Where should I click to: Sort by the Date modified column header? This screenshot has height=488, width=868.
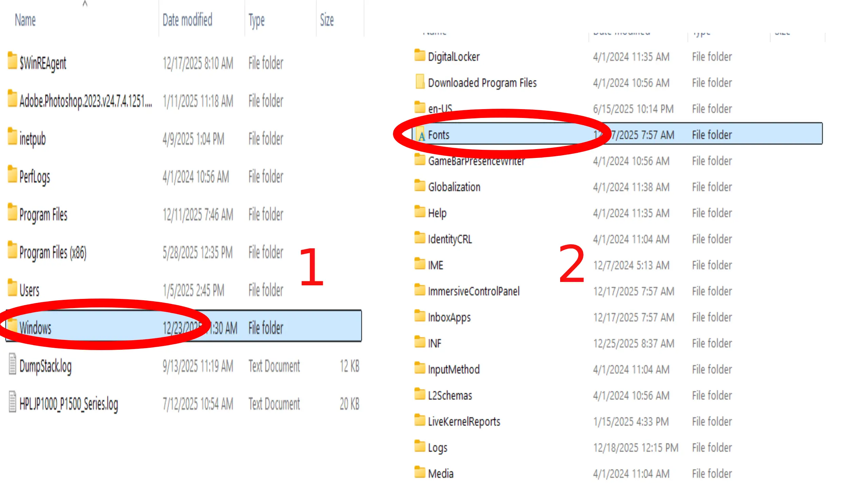[187, 20]
